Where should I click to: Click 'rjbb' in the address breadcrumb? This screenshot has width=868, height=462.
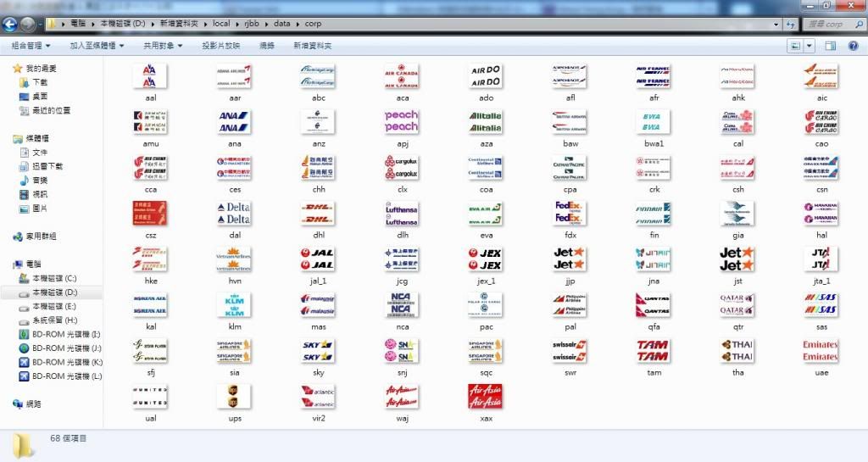tap(252, 24)
